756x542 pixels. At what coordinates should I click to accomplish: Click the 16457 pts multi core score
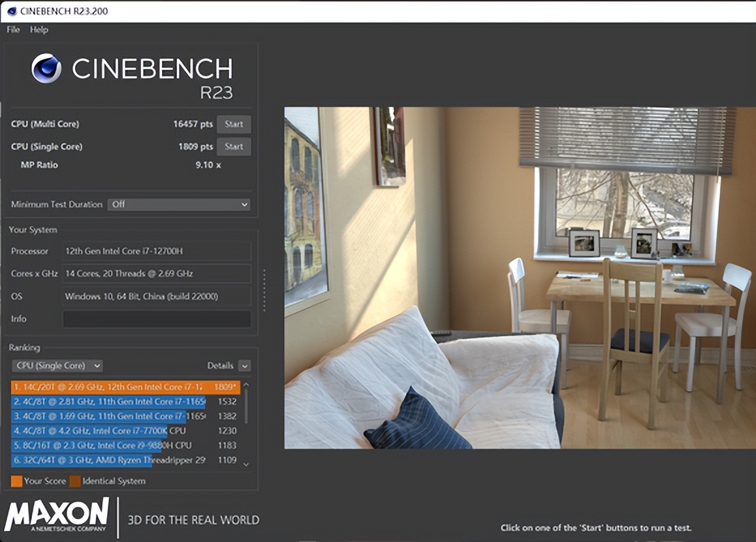point(193,124)
